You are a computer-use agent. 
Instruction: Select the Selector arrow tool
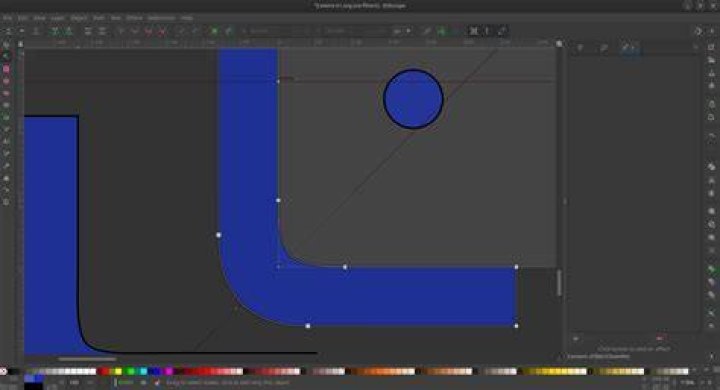pyautogui.click(x=6, y=45)
